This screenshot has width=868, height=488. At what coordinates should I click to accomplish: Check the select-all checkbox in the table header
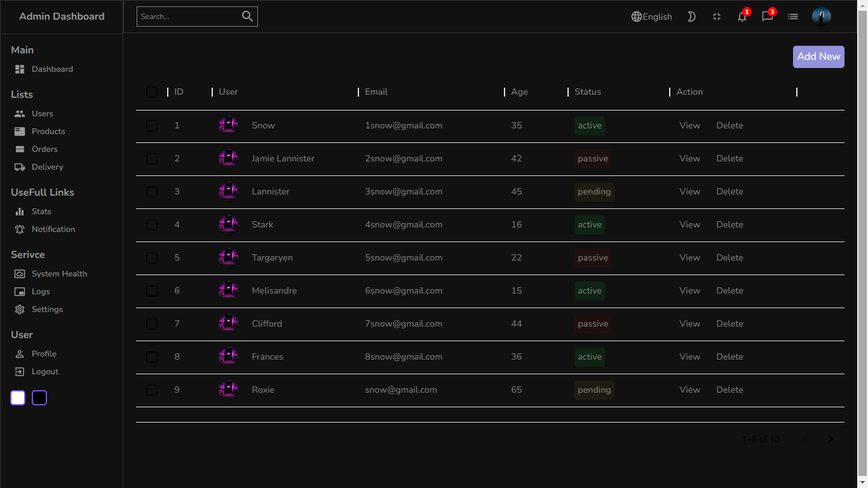(x=152, y=92)
